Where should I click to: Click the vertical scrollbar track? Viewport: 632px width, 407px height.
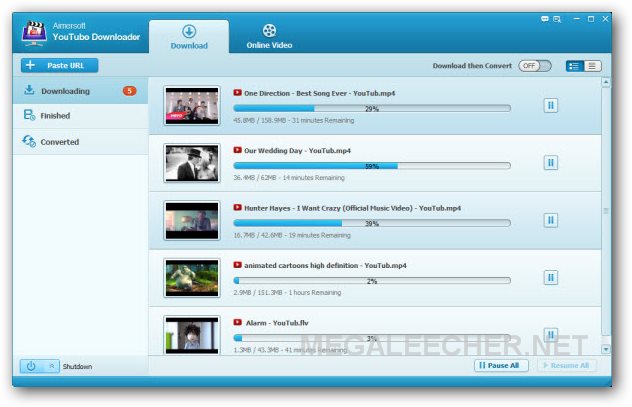(x=606, y=210)
